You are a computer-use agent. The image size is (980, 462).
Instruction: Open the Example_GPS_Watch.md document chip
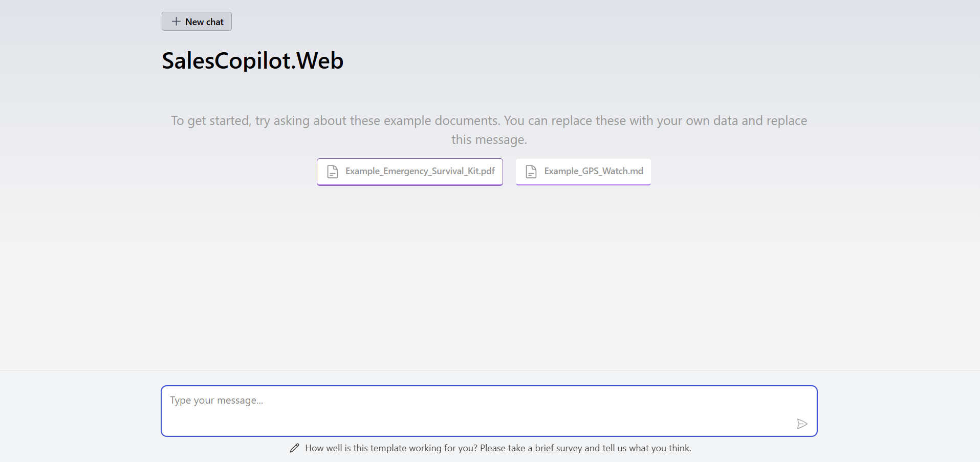(x=583, y=171)
